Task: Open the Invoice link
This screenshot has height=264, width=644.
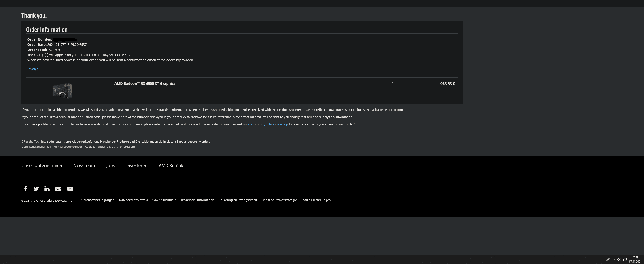Action: (33, 69)
